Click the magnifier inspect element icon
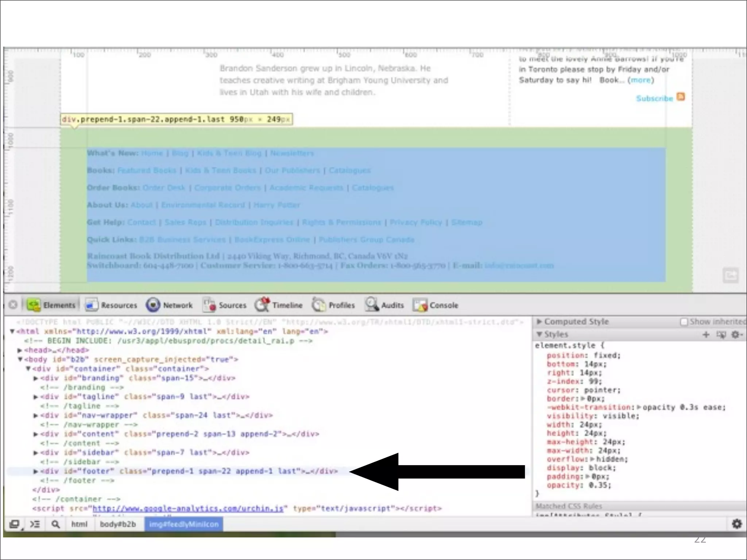 (55, 524)
